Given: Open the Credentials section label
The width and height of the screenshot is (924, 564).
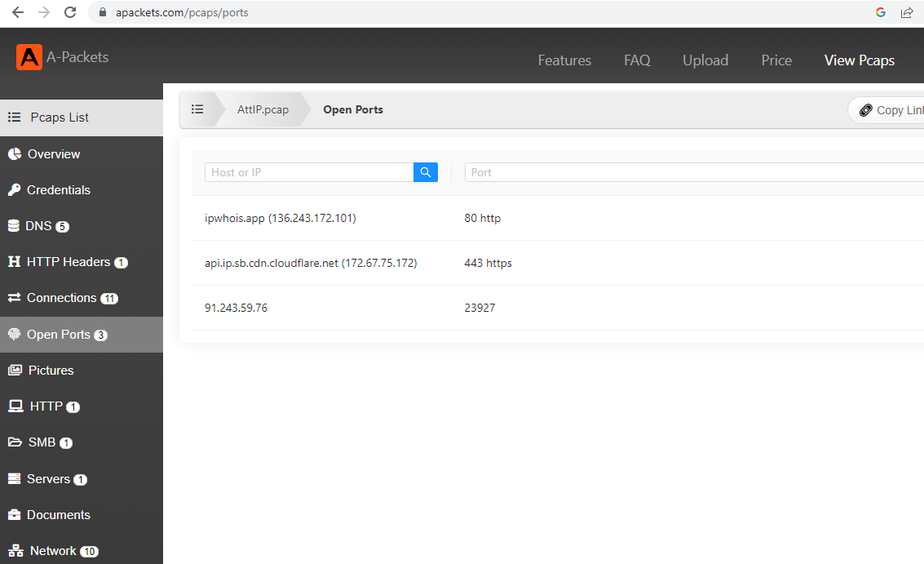Looking at the screenshot, I should pos(59,190).
